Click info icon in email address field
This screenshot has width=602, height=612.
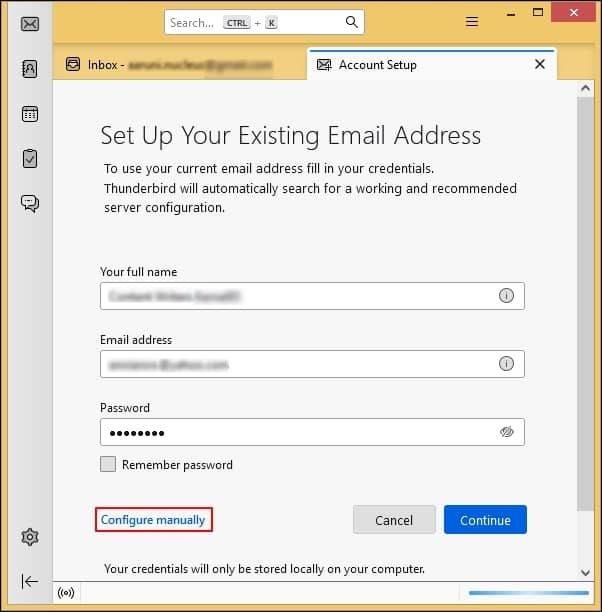click(x=506, y=364)
